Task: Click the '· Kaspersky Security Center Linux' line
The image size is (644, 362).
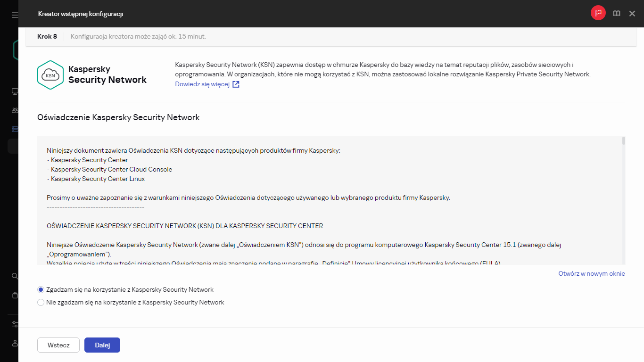Action: [96, 179]
